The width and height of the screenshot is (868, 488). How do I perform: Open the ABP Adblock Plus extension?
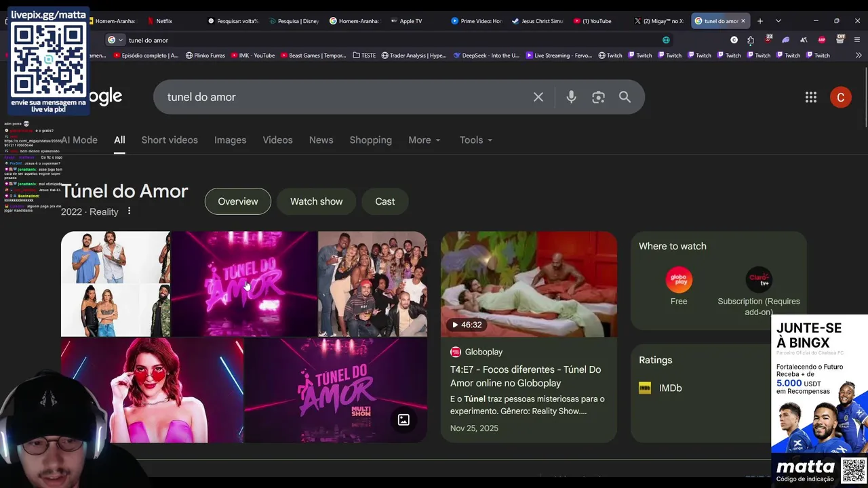[x=822, y=40]
